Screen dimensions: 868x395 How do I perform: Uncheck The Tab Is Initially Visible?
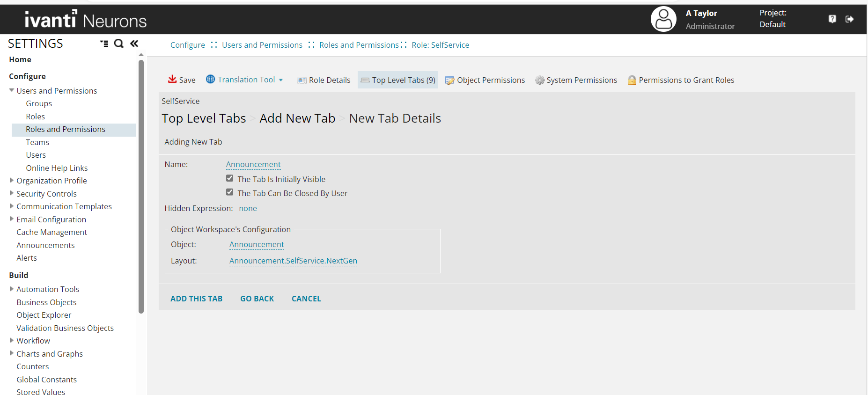tap(230, 178)
